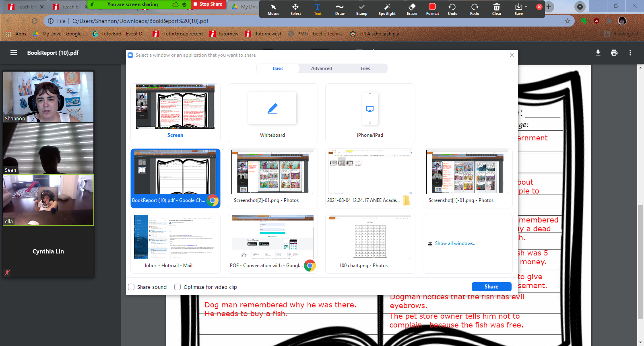Viewport: 644px width, 346px height.
Task: Enable Optimize for video clip checkbox
Action: [x=178, y=287]
